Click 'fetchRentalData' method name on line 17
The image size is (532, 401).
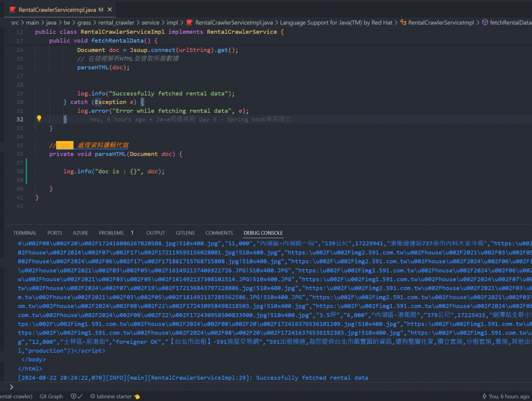click(x=117, y=41)
